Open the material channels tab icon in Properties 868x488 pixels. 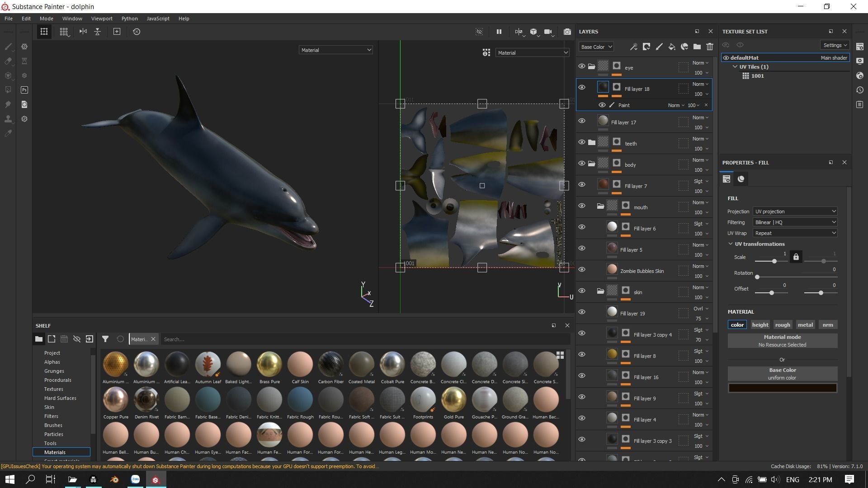pos(741,179)
